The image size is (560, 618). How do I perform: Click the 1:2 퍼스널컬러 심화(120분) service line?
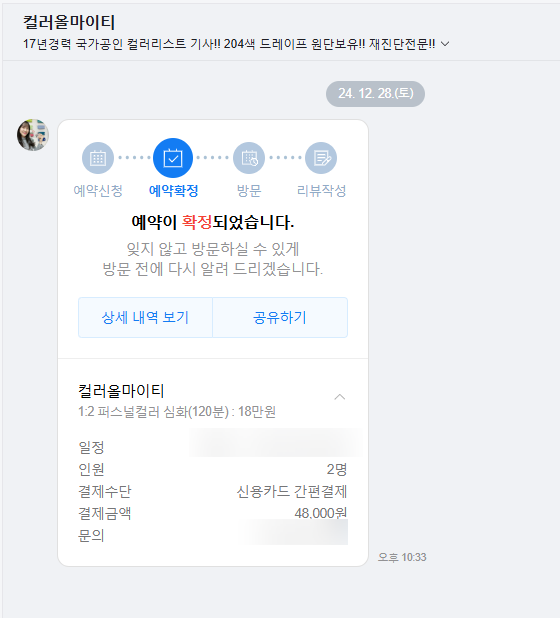[177, 412]
